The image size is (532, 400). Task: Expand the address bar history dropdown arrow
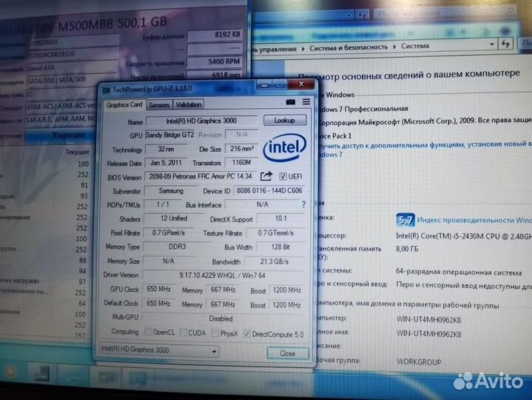tap(491, 44)
